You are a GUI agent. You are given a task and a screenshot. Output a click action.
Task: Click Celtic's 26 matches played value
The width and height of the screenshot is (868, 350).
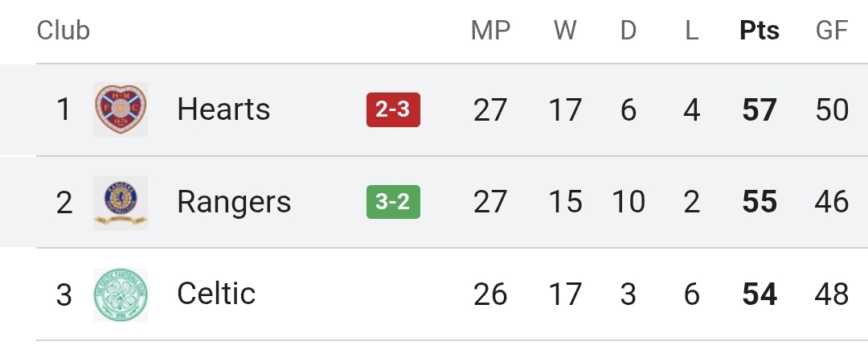tap(490, 294)
